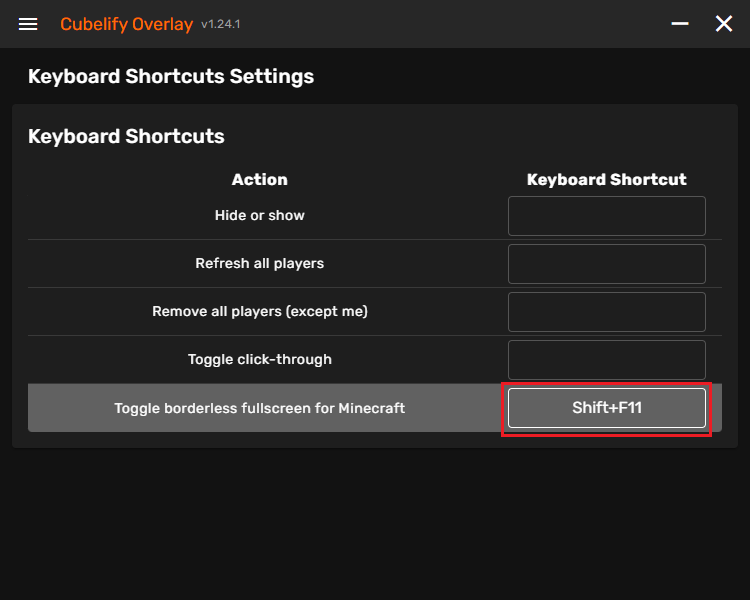Select the Refresh all players row label
Image resolution: width=750 pixels, height=600 pixels.
260,264
